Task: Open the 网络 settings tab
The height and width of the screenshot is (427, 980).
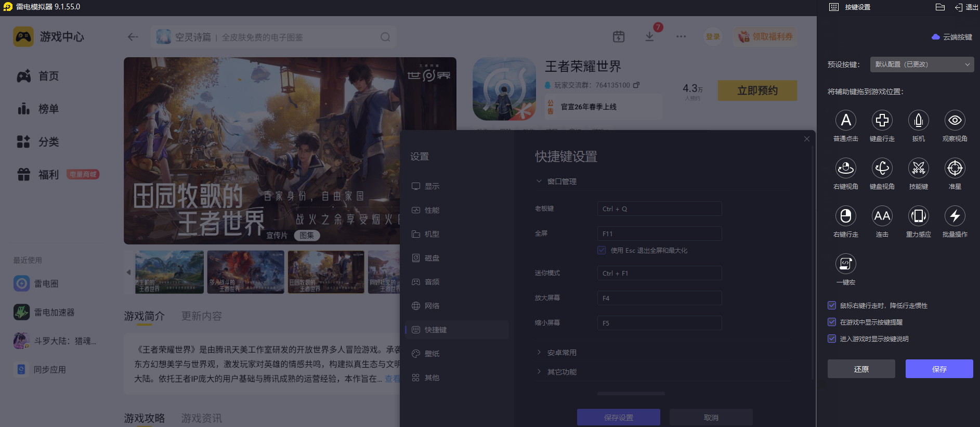Action: 432,306
